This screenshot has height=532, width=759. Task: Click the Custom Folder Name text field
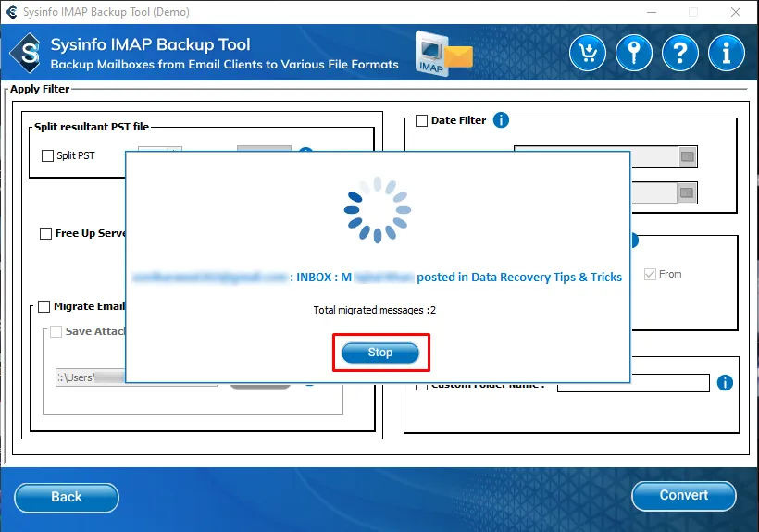633,383
